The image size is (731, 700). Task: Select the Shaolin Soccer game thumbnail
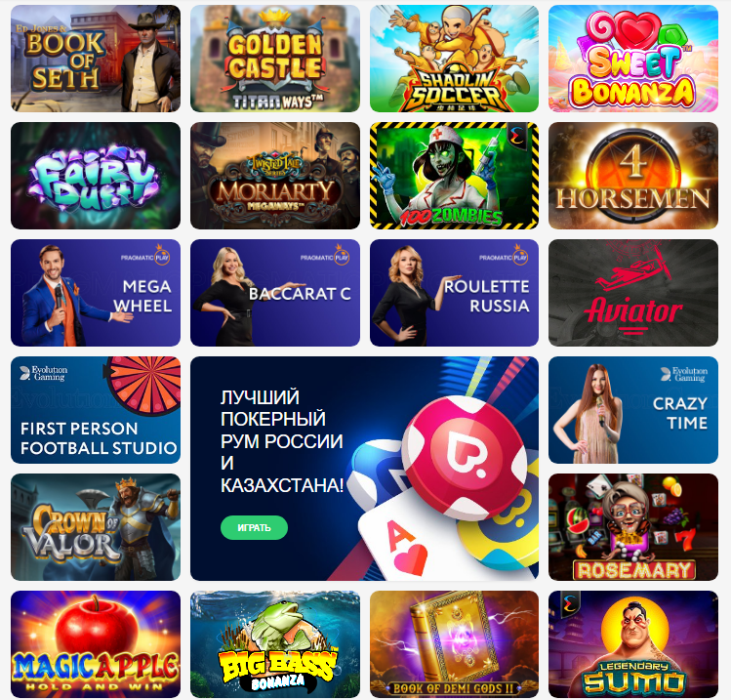click(x=454, y=59)
